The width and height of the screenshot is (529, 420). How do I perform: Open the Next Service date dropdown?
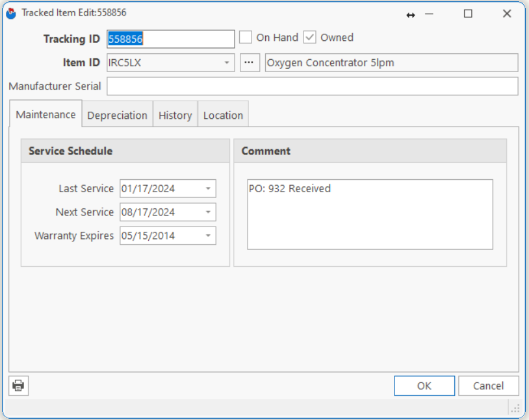(208, 212)
